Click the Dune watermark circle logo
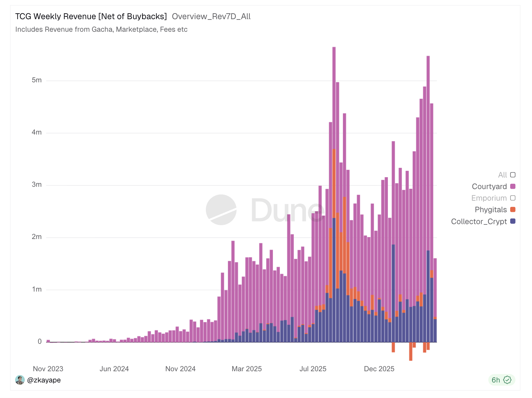This screenshot has height=398, width=532. [221, 210]
